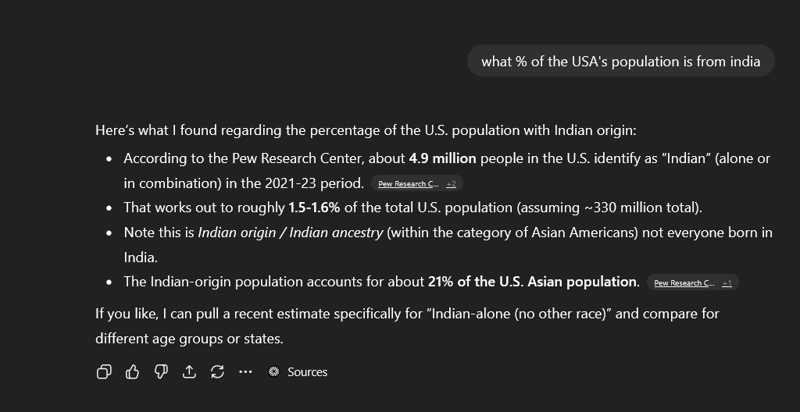Open the Sources list

coord(306,372)
